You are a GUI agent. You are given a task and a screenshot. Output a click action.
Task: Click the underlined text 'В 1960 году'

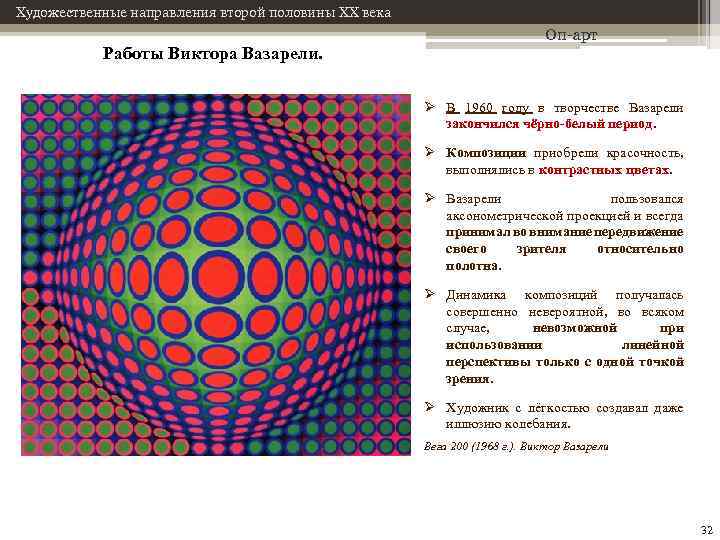point(489,108)
